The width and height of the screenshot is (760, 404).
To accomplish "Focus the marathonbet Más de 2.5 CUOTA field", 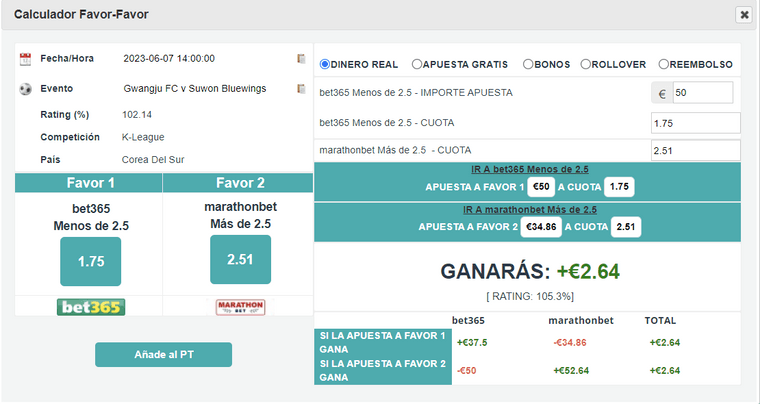I will (x=696, y=151).
